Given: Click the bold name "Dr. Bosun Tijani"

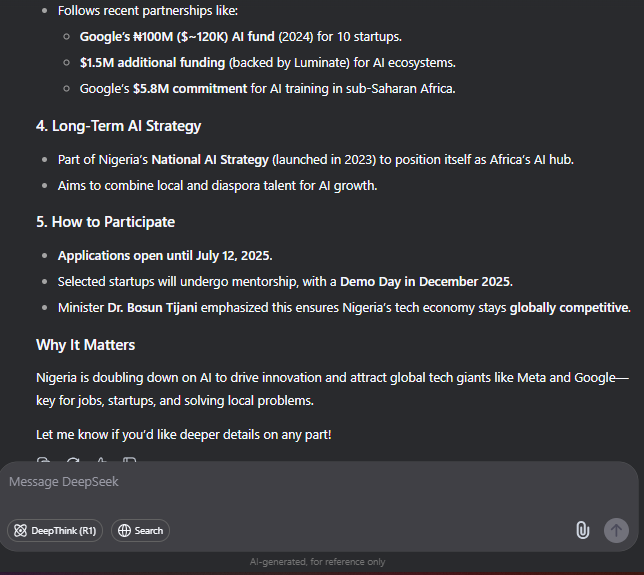Looking at the screenshot, I should click(152, 308).
